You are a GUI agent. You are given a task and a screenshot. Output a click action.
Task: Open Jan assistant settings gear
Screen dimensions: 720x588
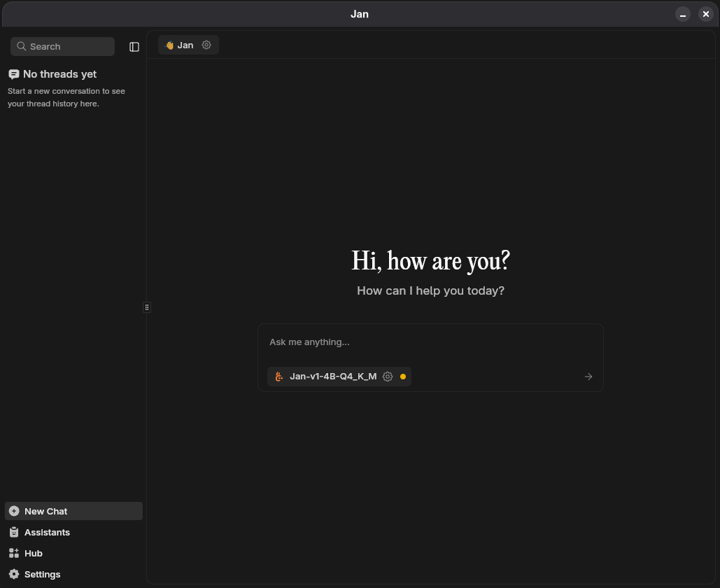pos(206,45)
